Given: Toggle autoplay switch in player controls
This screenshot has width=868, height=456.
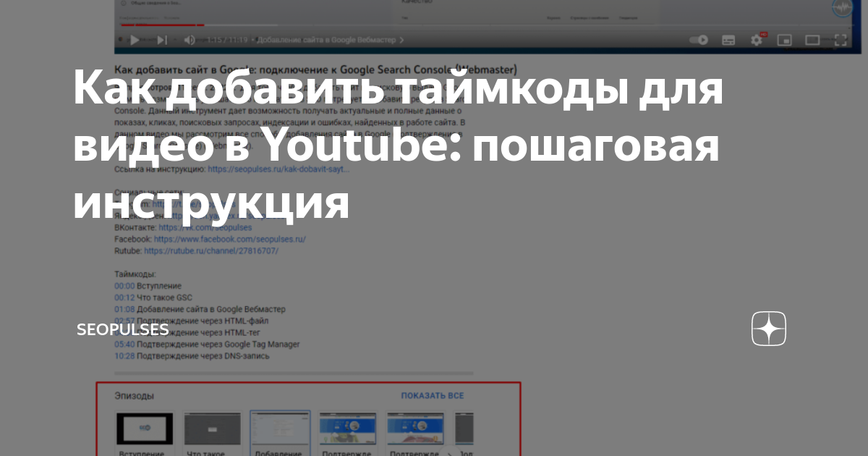Looking at the screenshot, I should [697, 40].
